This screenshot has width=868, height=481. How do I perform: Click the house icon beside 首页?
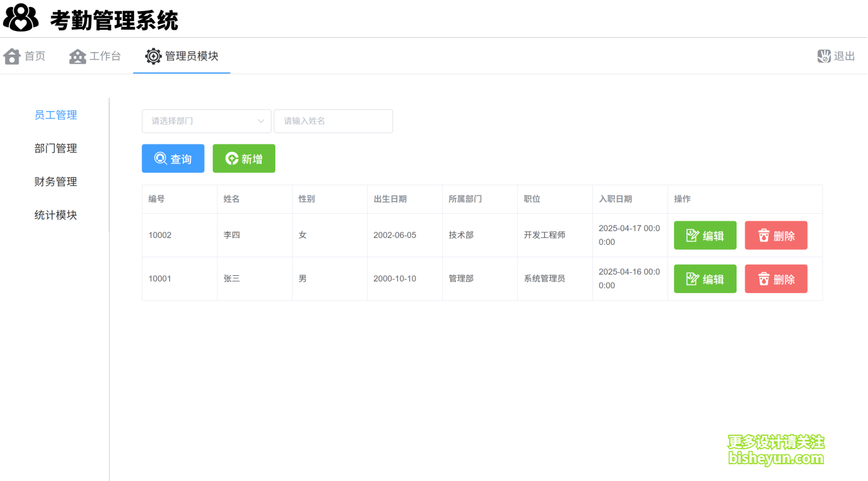(12, 56)
